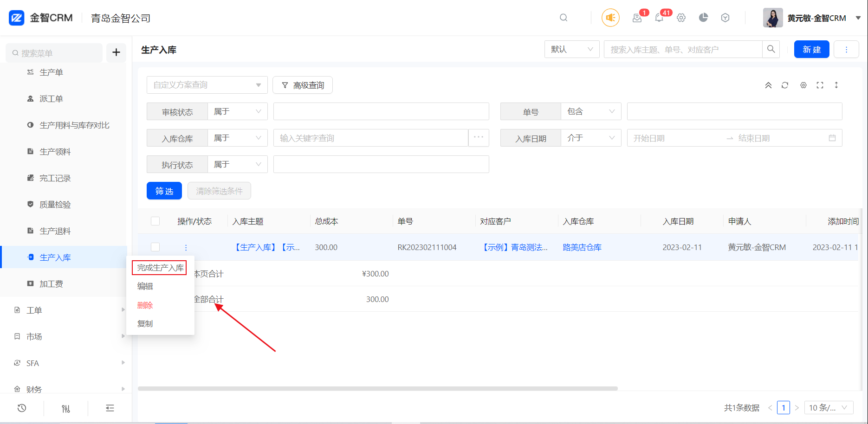Click the blue 筛选 button
The width and height of the screenshot is (868, 424).
tap(164, 191)
